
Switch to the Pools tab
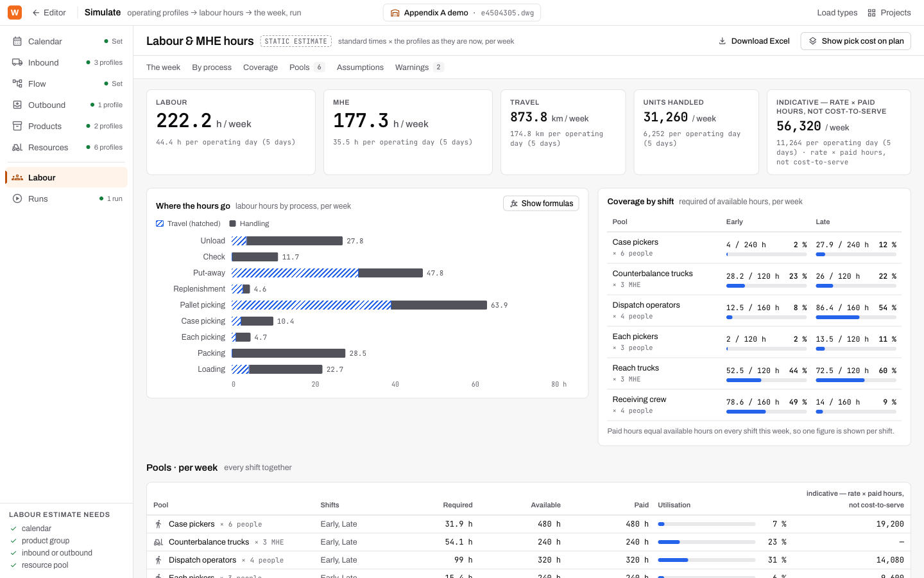(307, 67)
